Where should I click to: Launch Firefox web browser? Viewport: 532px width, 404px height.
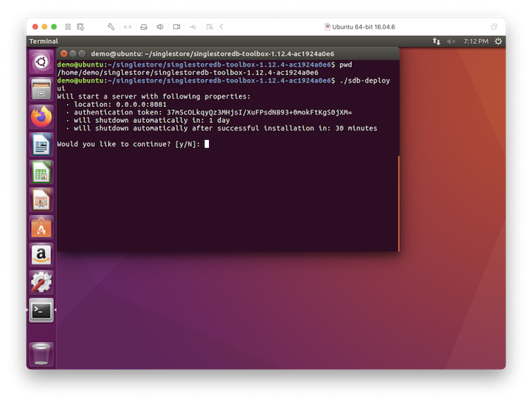click(x=41, y=117)
